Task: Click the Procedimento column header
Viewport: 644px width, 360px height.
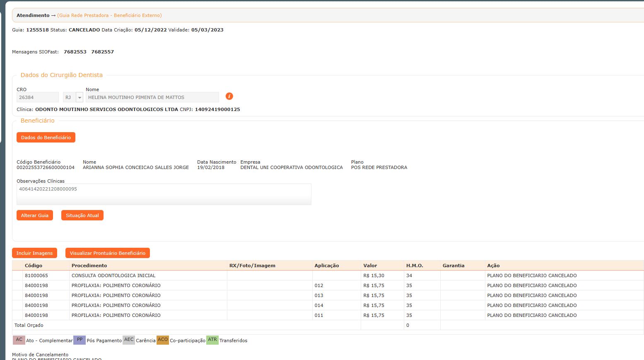Action: [x=89, y=266]
